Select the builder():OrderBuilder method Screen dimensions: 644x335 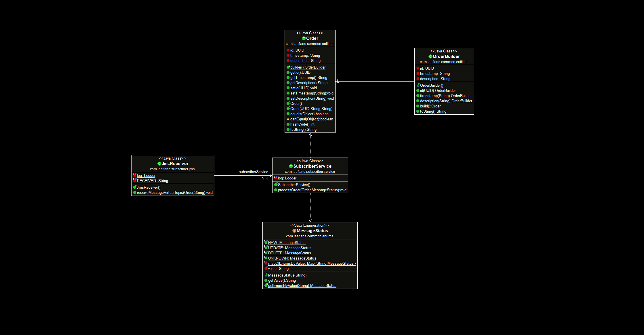(x=308, y=67)
